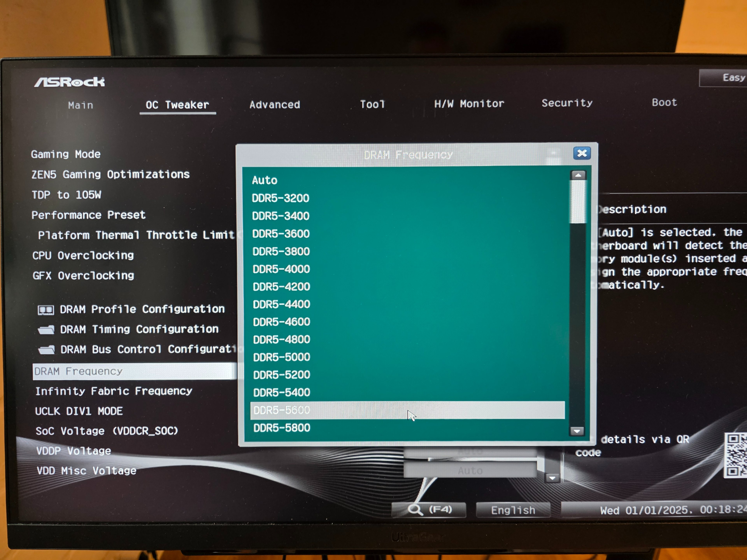Select DDR5-5600 frequency option
Viewport: 747px width, 560px height.
tap(282, 410)
